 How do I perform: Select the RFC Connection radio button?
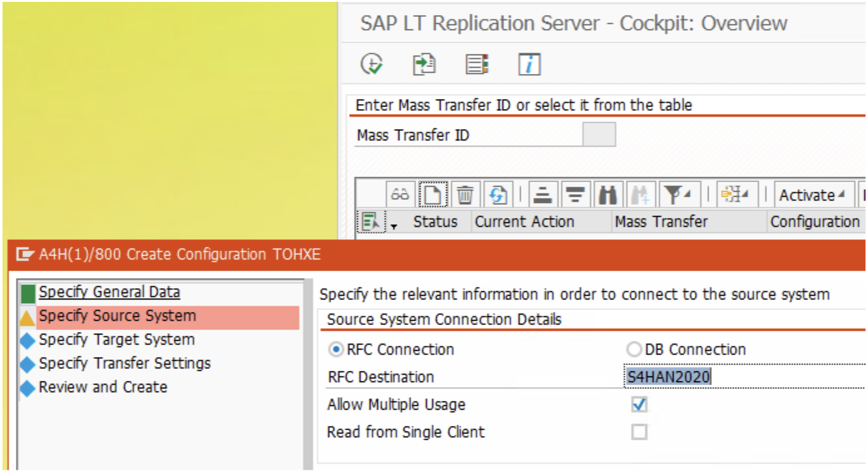(336, 349)
